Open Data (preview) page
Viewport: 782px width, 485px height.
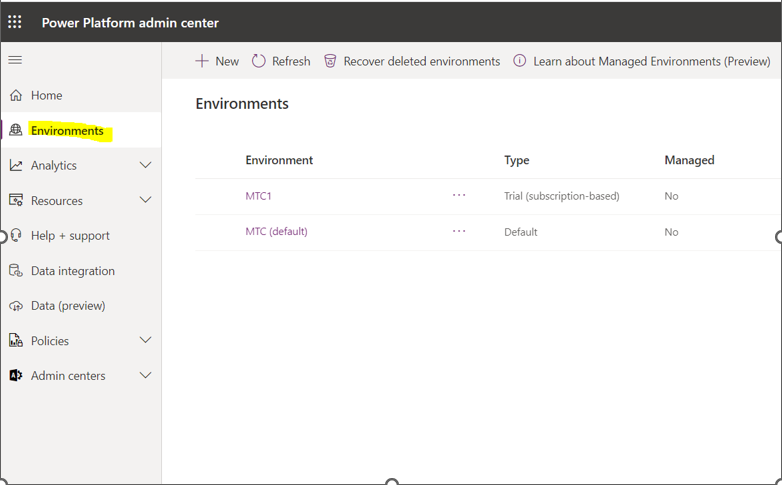pos(68,306)
